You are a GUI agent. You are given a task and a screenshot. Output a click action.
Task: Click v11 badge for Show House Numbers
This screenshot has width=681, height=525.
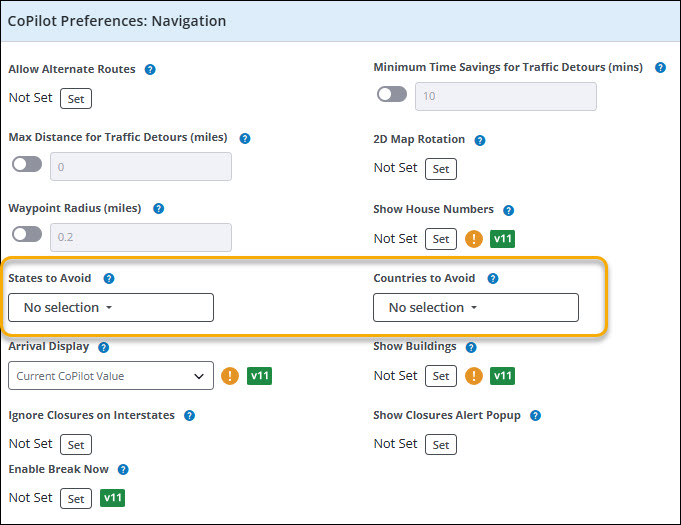(x=502, y=239)
